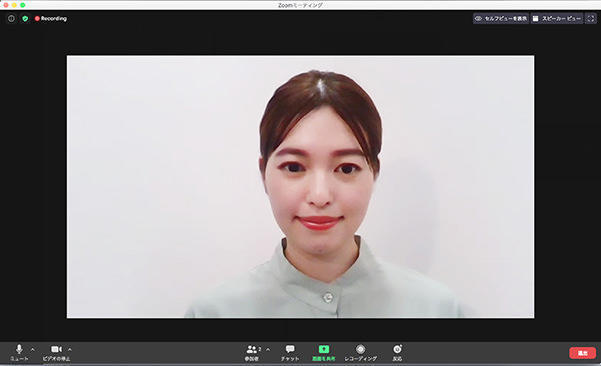601x366 pixels.
Task: Click the green encryption shield icon
Action: tap(25, 18)
